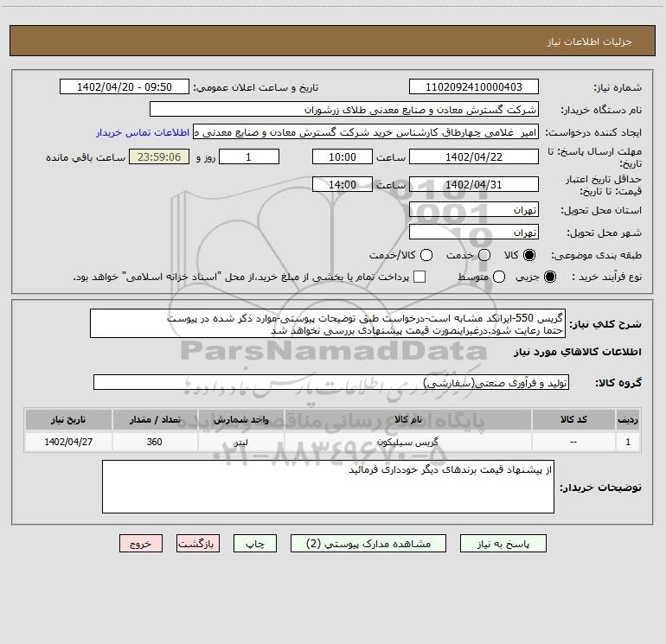The height and width of the screenshot is (644, 666).
Task: Select the کالا radio button
Action: click(x=529, y=255)
